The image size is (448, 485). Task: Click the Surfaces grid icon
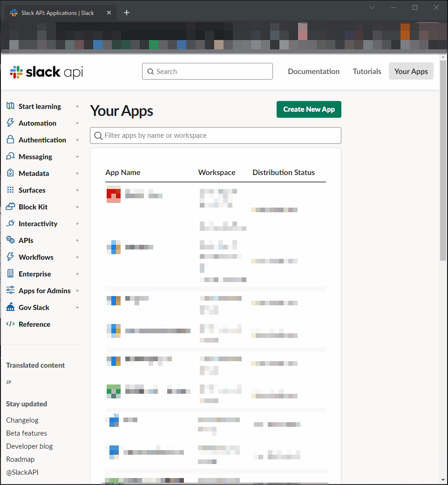pyautogui.click(x=10, y=189)
